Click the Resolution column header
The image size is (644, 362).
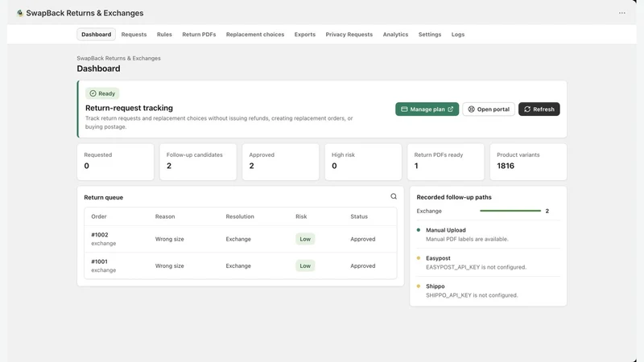(240, 216)
